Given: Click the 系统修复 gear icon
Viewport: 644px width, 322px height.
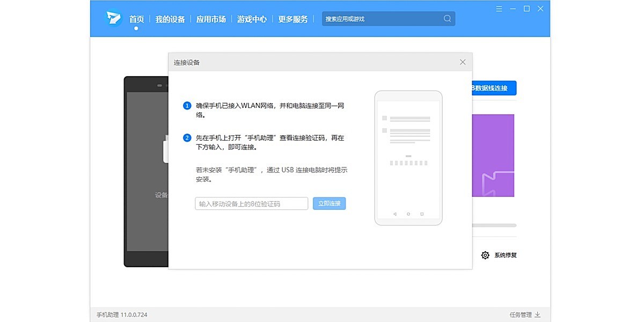Looking at the screenshot, I should click(486, 255).
